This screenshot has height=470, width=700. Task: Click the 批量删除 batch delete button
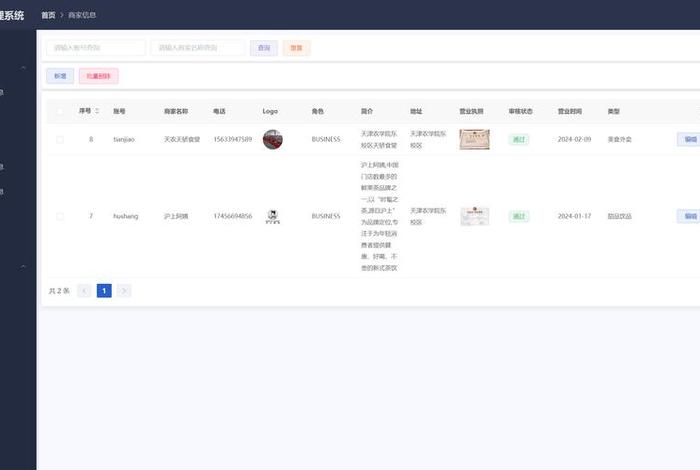pyautogui.click(x=98, y=76)
